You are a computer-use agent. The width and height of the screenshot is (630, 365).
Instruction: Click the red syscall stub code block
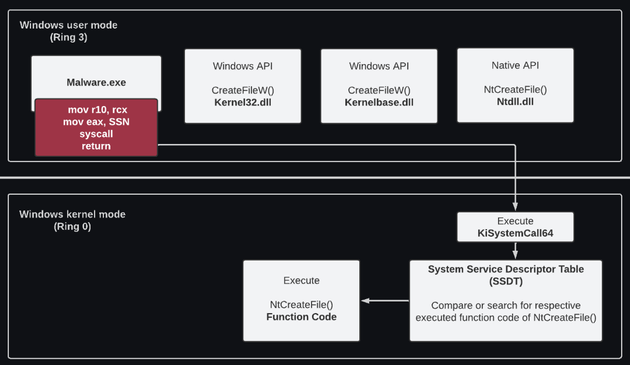[x=96, y=127]
